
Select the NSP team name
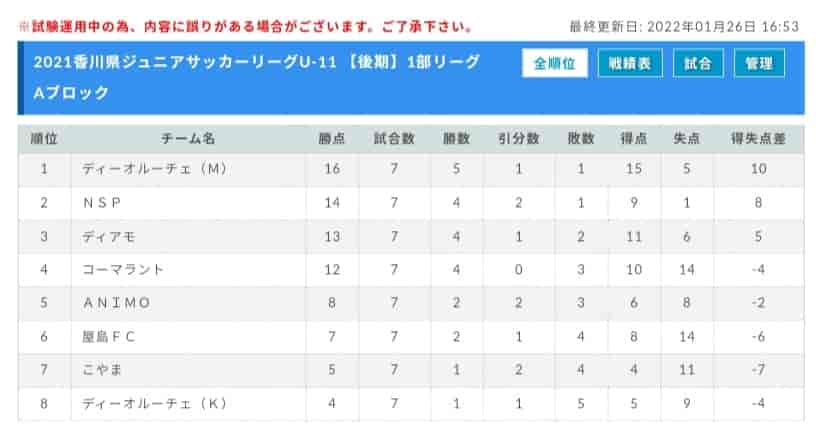[x=102, y=203]
